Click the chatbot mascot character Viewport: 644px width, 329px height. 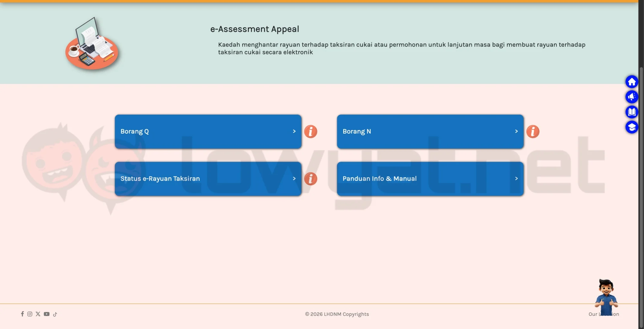606,297
